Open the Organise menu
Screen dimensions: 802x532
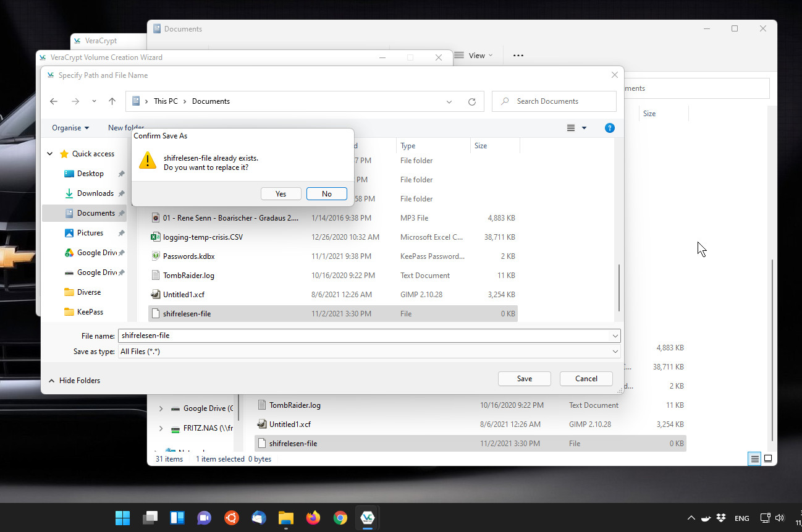[70, 128]
